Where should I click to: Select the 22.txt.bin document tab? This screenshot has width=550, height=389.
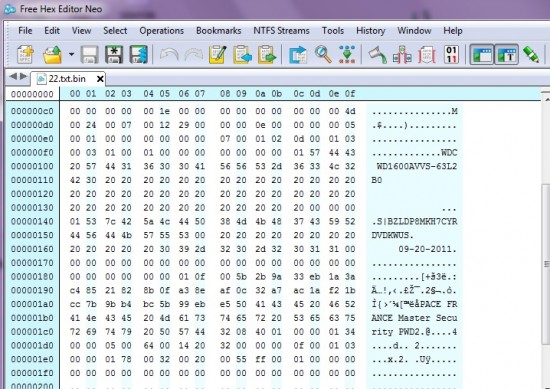(x=67, y=79)
